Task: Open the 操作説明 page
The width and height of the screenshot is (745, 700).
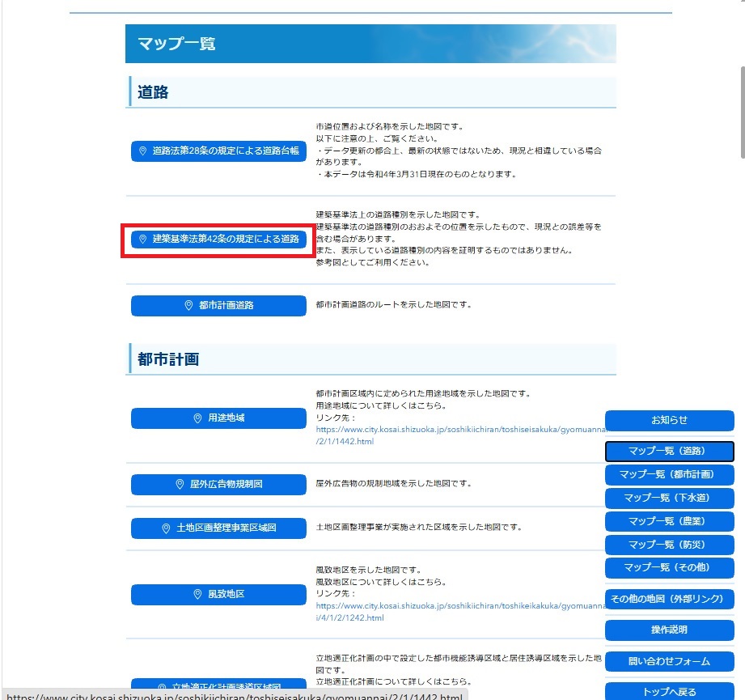Action: pyautogui.click(x=670, y=630)
